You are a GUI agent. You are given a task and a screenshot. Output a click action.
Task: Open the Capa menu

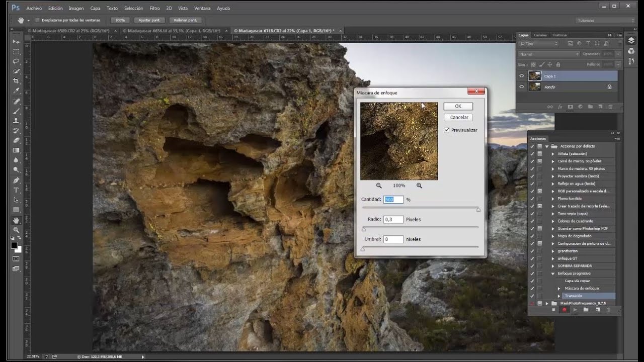pyautogui.click(x=95, y=9)
